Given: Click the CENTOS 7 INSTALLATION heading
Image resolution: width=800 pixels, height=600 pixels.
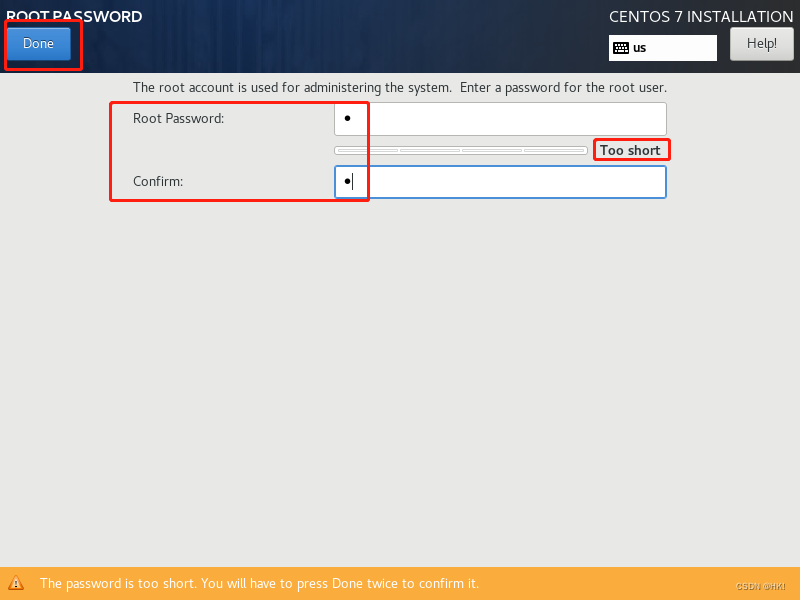Looking at the screenshot, I should tap(701, 17).
